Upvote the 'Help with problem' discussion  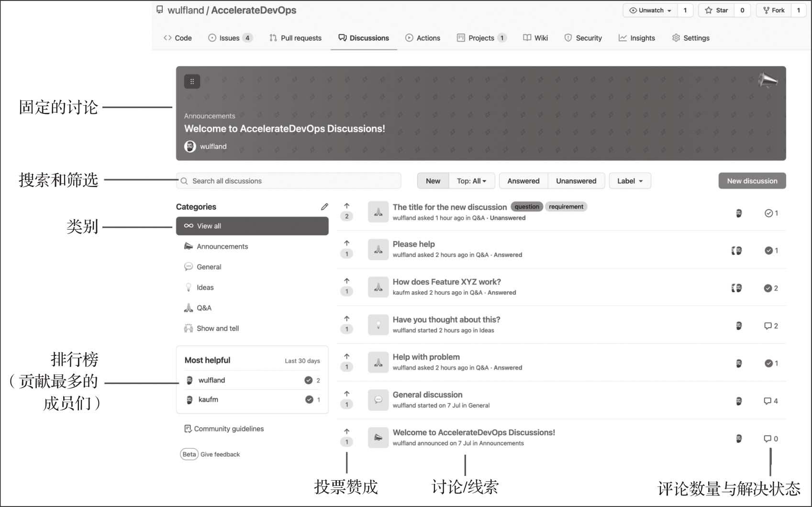pos(347,356)
